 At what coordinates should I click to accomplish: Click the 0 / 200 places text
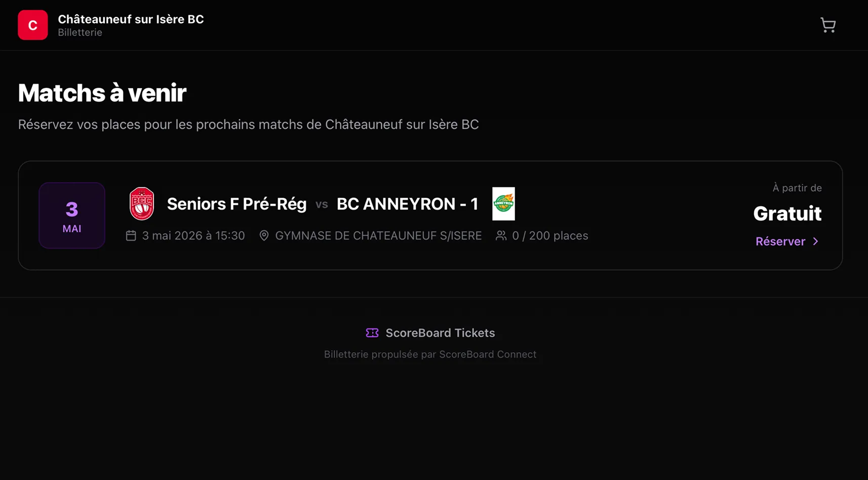click(x=550, y=236)
